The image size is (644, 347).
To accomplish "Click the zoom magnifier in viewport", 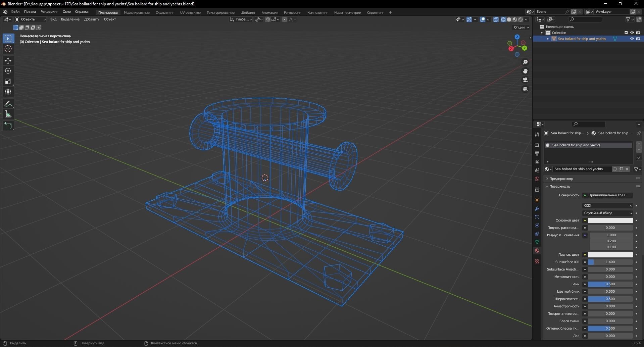I will [525, 62].
